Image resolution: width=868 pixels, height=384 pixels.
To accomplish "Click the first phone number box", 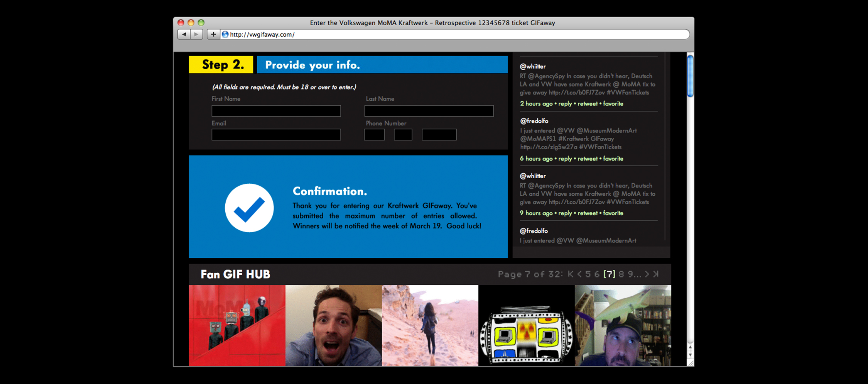I will point(374,134).
